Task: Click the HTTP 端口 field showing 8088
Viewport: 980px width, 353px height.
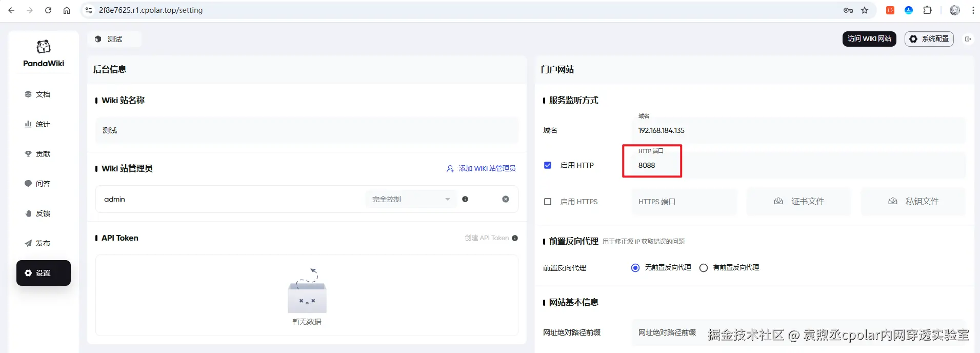Action: [x=799, y=165]
